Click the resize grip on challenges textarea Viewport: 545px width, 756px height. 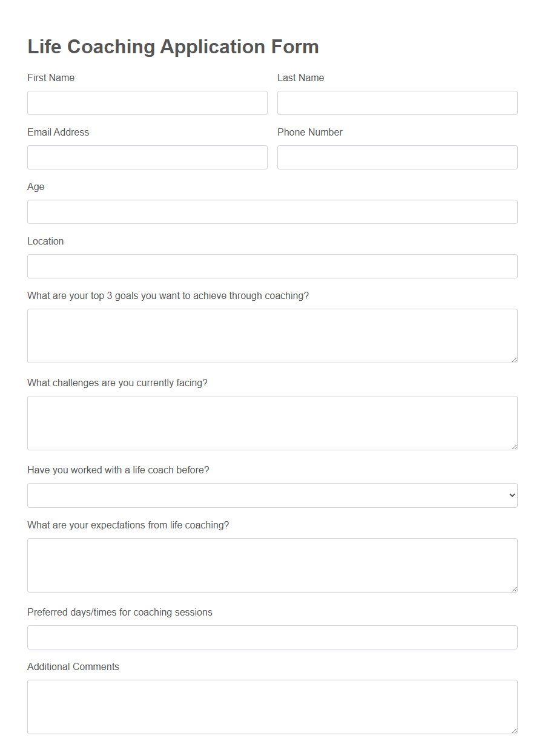[x=515, y=447]
